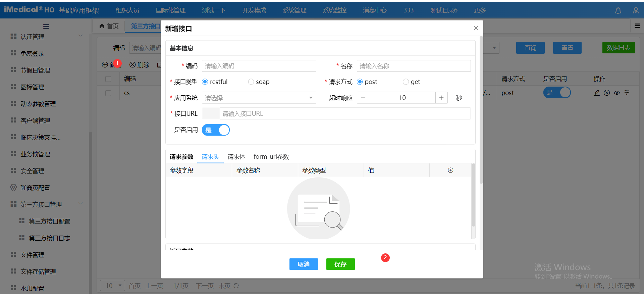Click the 接口URL input field

click(x=345, y=113)
